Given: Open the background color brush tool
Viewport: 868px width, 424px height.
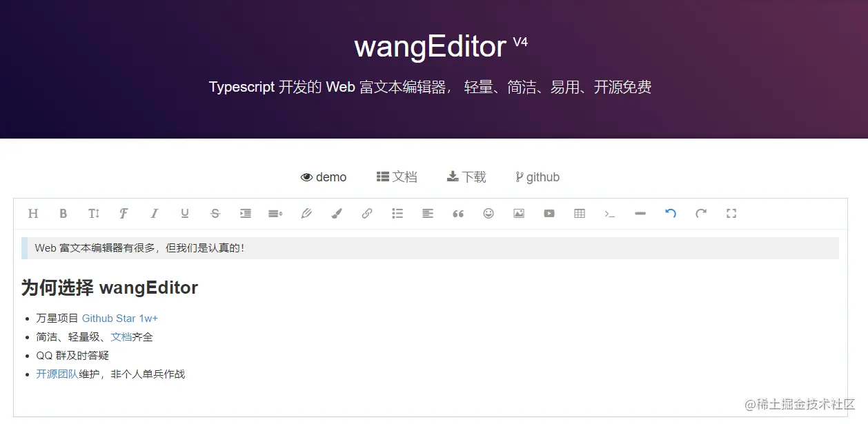Looking at the screenshot, I should click(x=337, y=214).
